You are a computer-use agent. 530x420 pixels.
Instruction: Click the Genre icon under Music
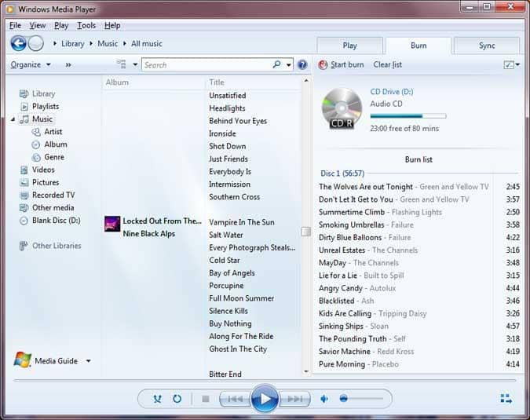point(36,157)
